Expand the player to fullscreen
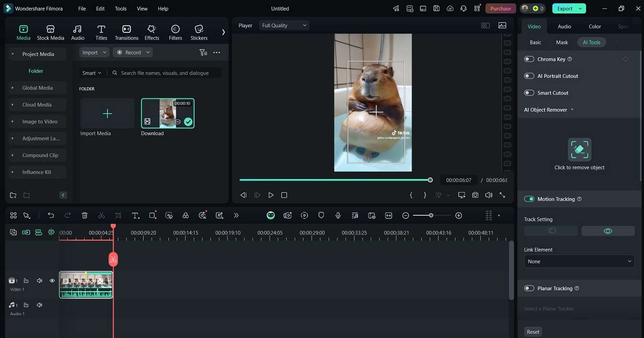Screen dimensions: 644x338 pyautogui.click(x=502, y=195)
